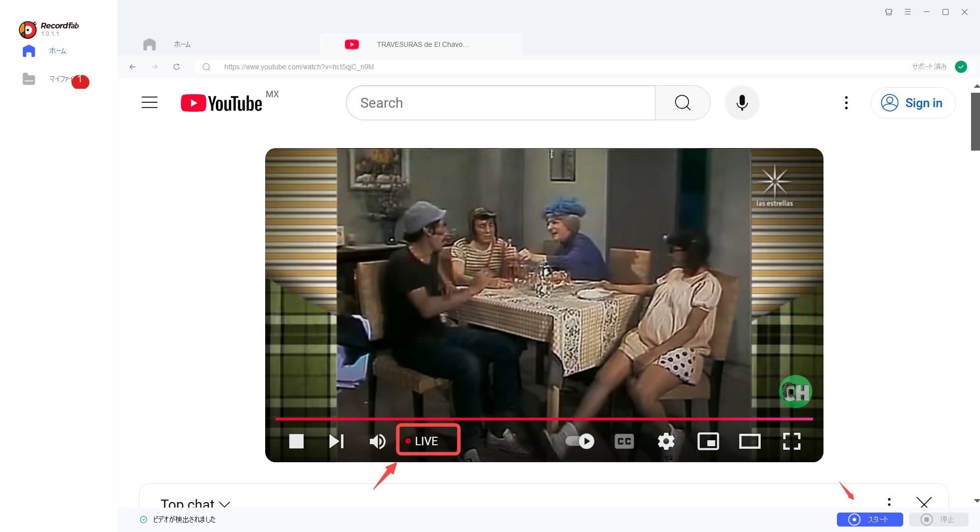Click the YouTube URL address field

coord(548,67)
